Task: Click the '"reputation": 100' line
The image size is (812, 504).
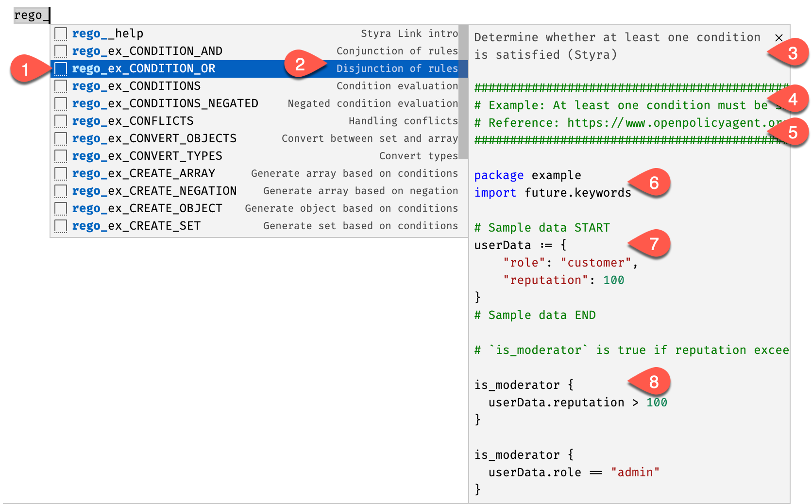Action: 564,280
